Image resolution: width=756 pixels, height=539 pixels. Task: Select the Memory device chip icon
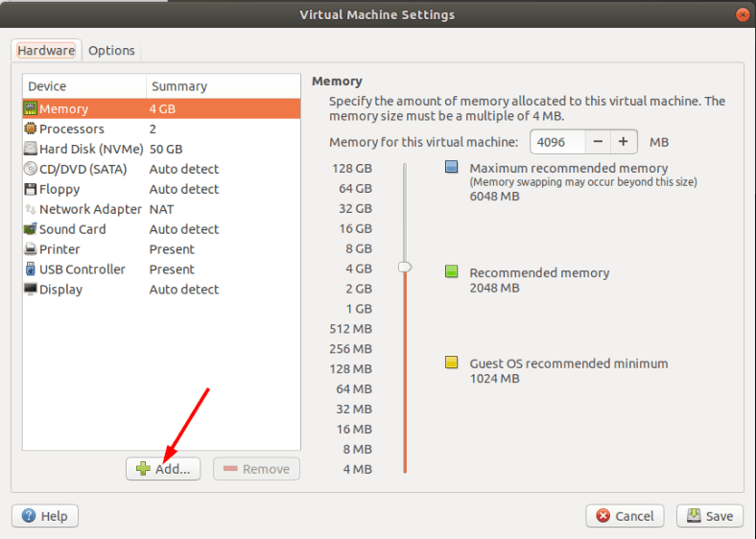[x=31, y=108]
